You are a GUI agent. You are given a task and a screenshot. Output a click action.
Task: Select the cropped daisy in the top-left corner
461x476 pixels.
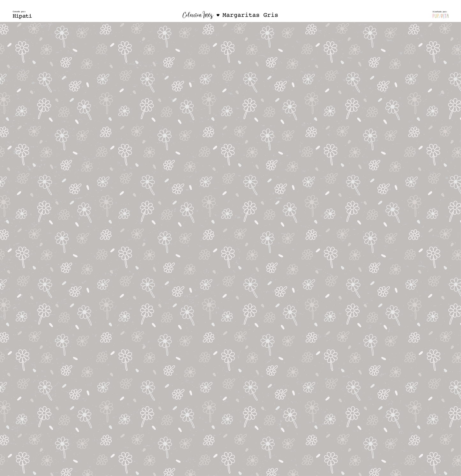(4, 29)
